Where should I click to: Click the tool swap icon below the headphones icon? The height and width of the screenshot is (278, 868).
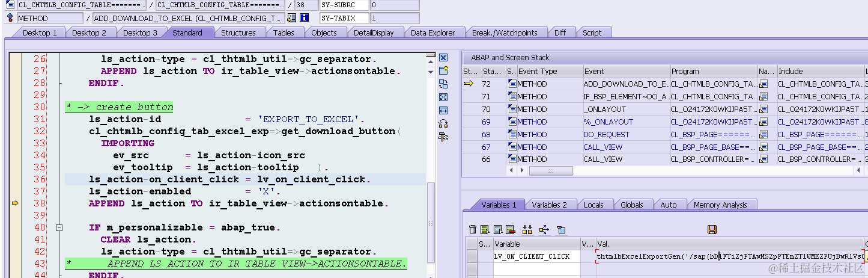443,137
